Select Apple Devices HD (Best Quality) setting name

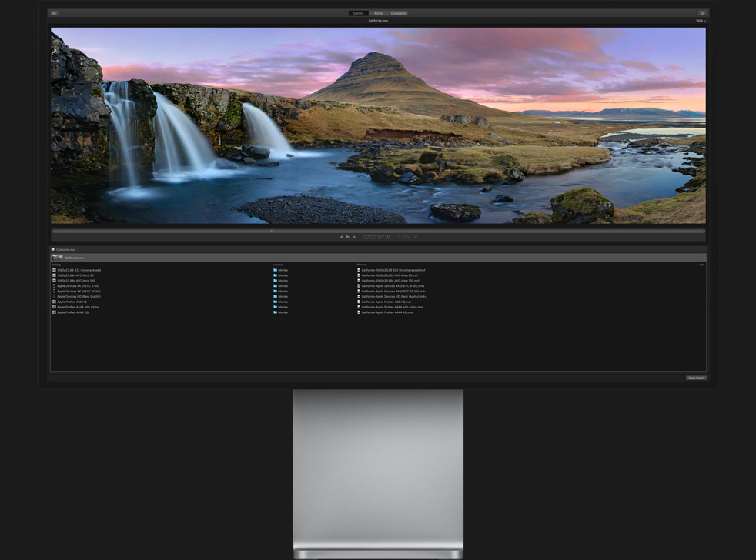tap(79, 296)
